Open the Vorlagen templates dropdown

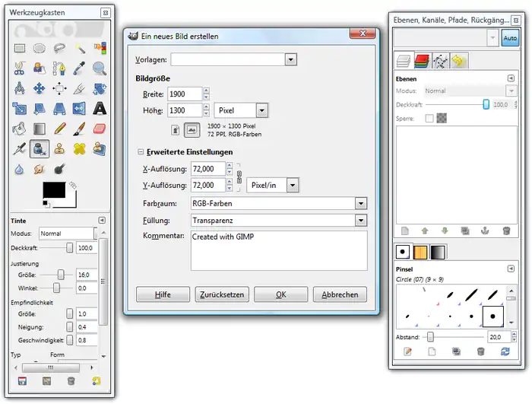click(x=290, y=59)
